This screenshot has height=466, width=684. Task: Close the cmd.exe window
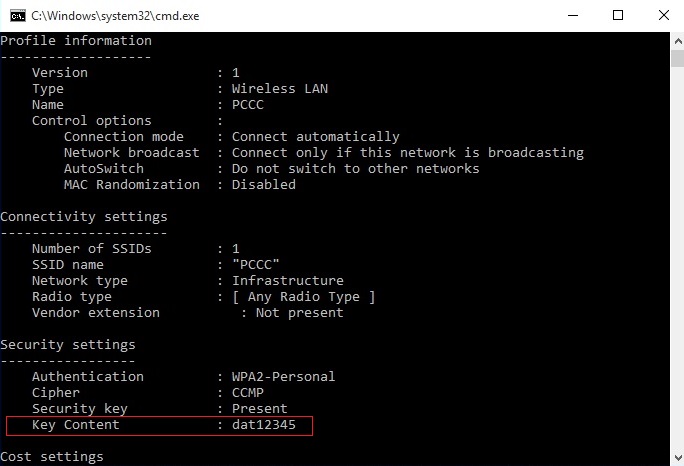tap(663, 16)
